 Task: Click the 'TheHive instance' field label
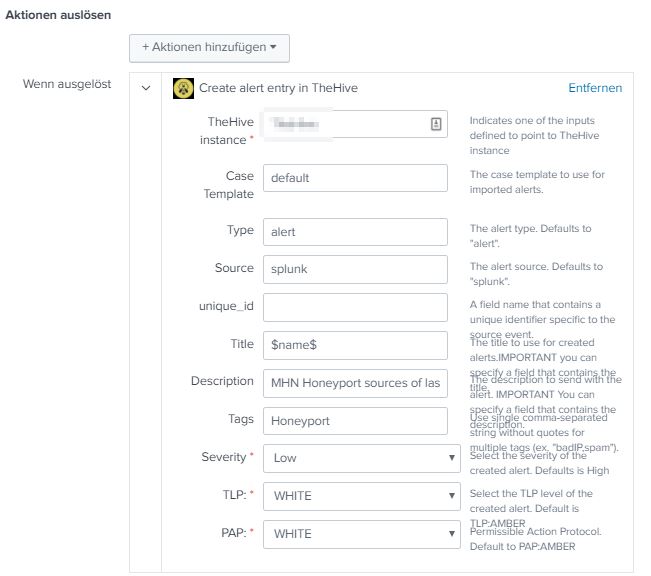tap(227, 131)
